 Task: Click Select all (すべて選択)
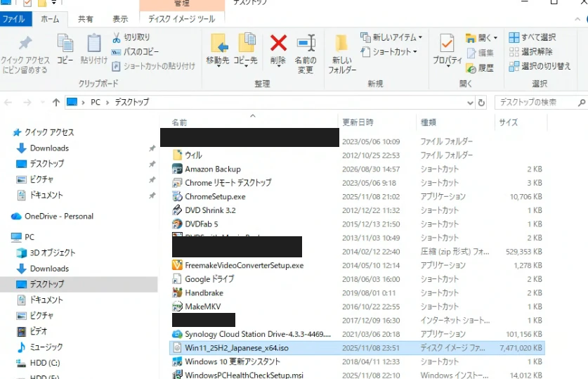[533, 37]
